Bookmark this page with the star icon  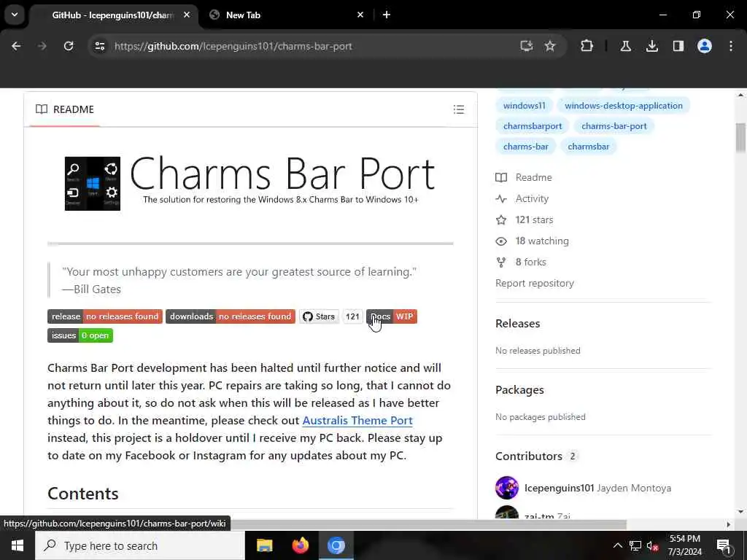550,46
